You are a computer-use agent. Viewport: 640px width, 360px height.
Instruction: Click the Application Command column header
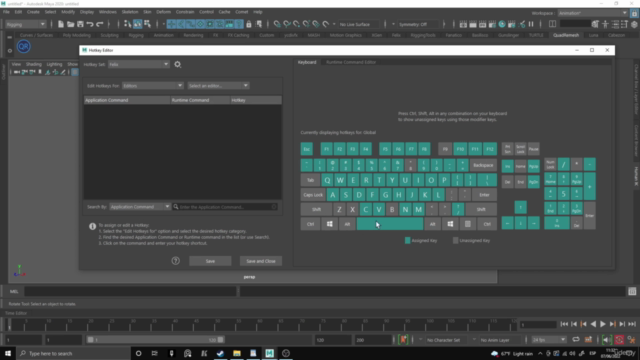click(127, 100)
